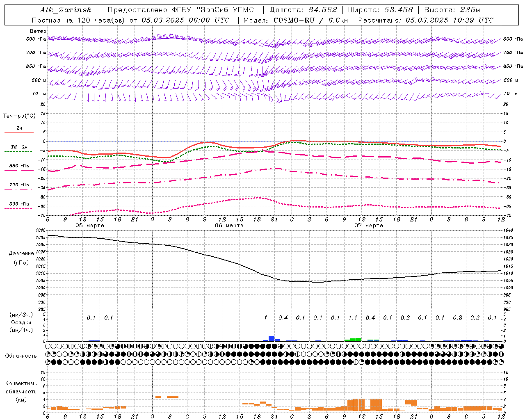The width and height of the screenshot is (525, 420).
Task: Click the 700 гПа dash-dot temperature legend
Action: tap(19, 189)
